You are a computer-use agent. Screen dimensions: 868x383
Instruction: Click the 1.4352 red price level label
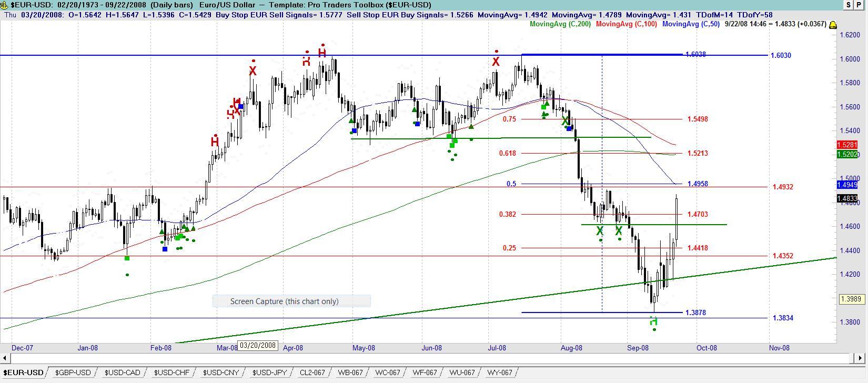[x=783, y=256]
